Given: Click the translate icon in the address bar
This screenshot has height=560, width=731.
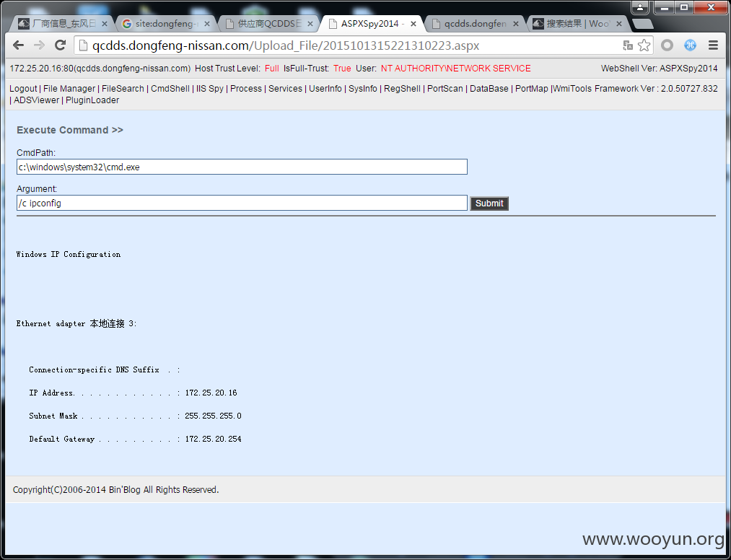Looking at the screenshot, I should [628, 45].
